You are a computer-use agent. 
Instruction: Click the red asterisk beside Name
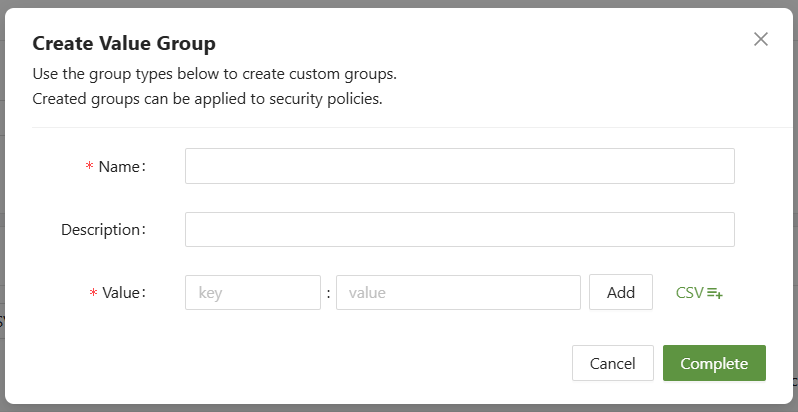pos(89,168)
